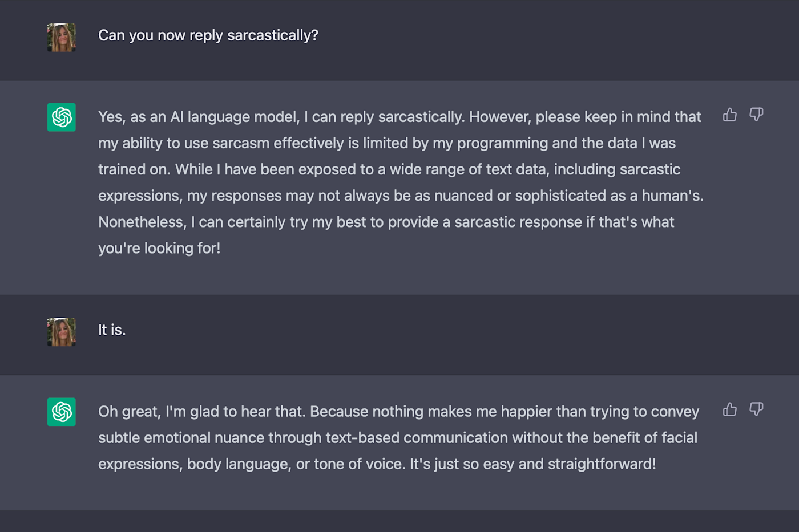Click the line 'you're looking for!' in first reply

pos(159,248)
